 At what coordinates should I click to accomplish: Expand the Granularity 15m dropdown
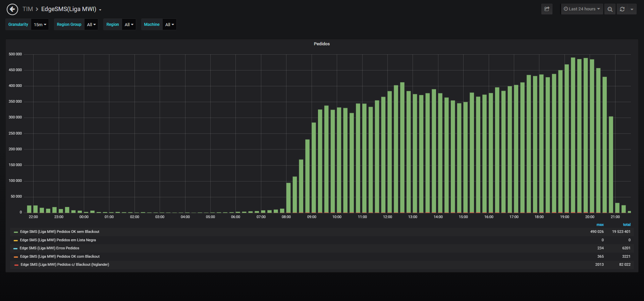tap(40, 24)
